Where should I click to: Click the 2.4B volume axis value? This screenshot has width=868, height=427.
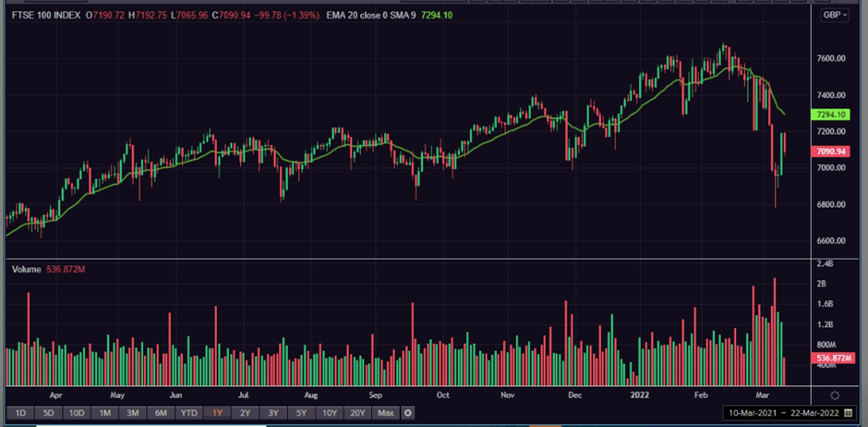point(825,263)
